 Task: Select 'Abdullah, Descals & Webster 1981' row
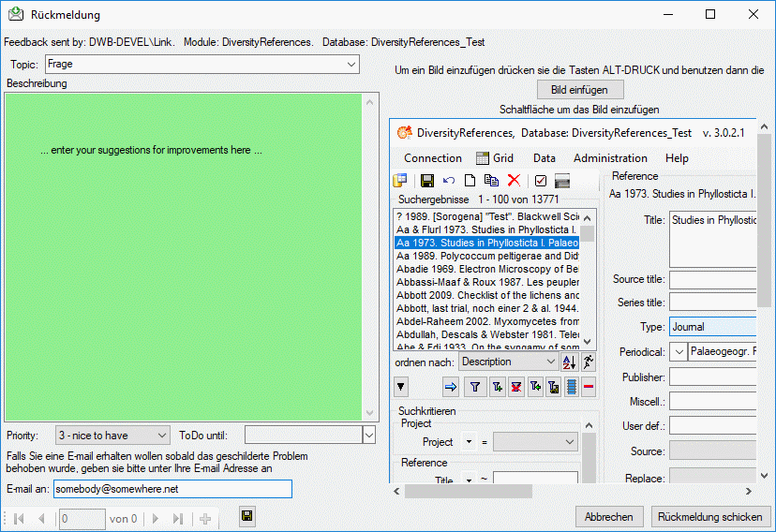(487, 334)
